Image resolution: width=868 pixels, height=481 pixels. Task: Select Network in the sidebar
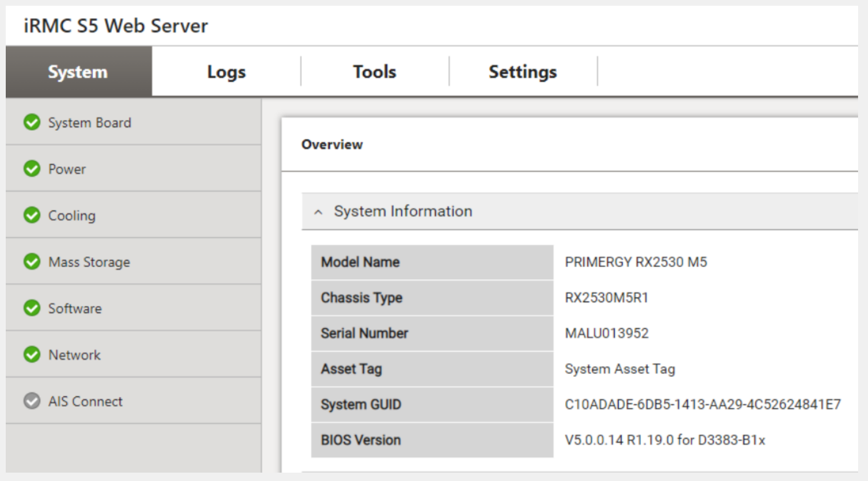133,354
